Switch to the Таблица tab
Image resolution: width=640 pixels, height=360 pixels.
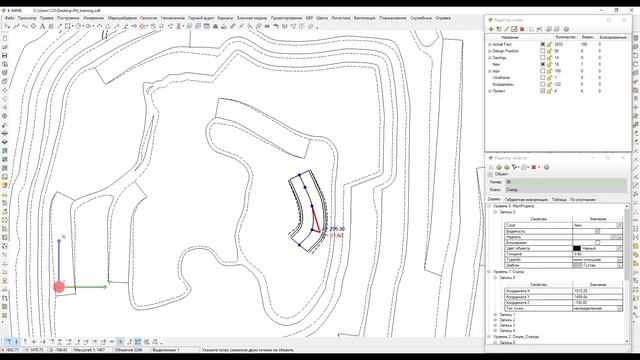click(559, 200)
